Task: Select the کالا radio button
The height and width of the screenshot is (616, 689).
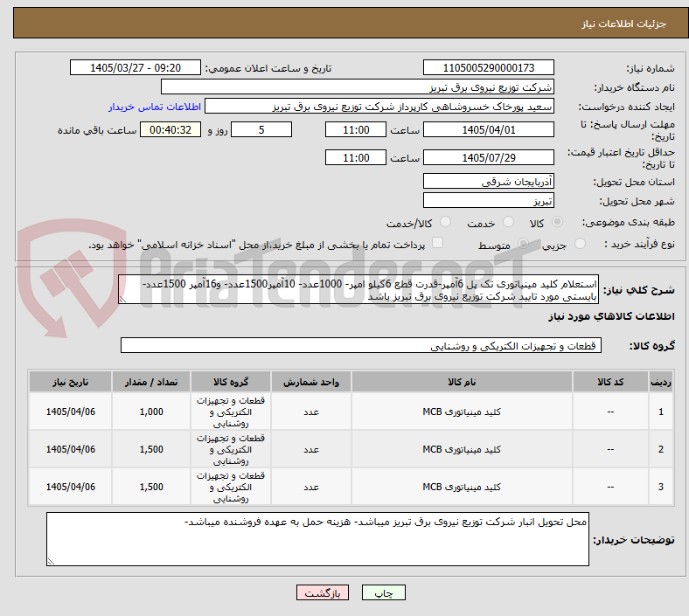Action: pos(557,222)
